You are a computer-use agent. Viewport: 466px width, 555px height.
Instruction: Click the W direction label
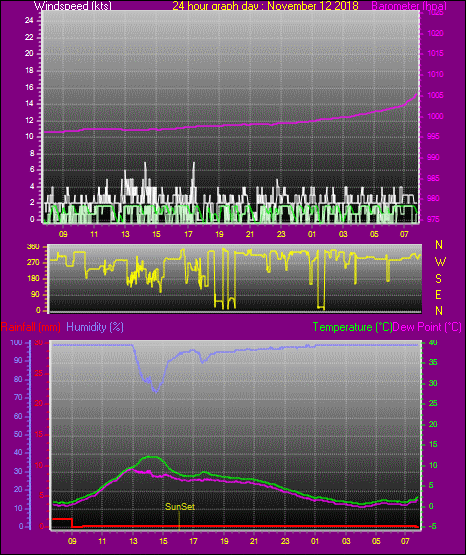440,262
